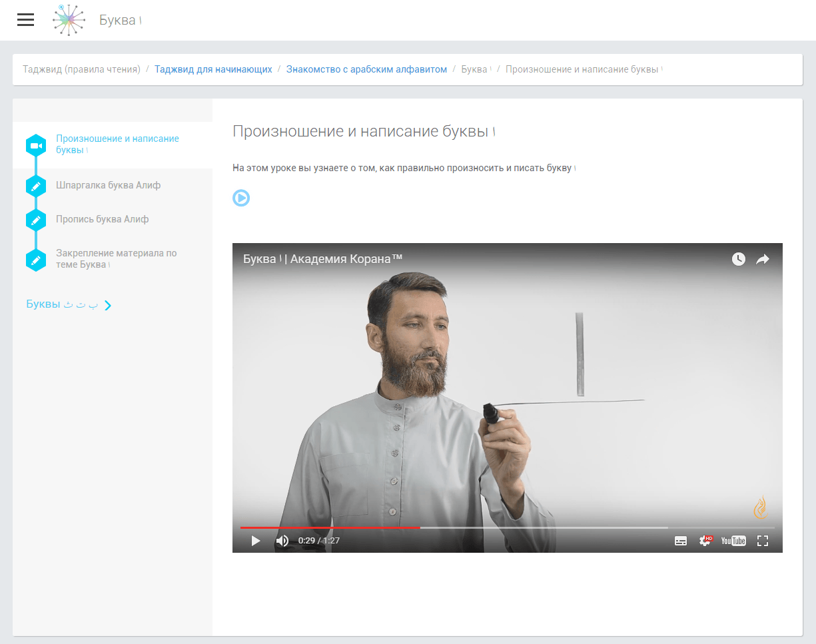Play the video with the player's play button
This screenshot has height=644, width=816.
pyautogui.click(x=256, y=541)
